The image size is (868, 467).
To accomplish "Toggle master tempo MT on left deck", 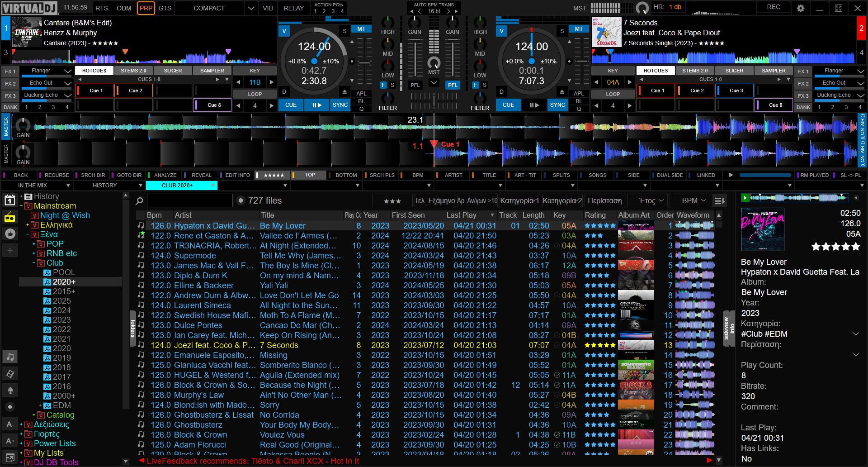I will pyautogui.click(x=361, y=29).
